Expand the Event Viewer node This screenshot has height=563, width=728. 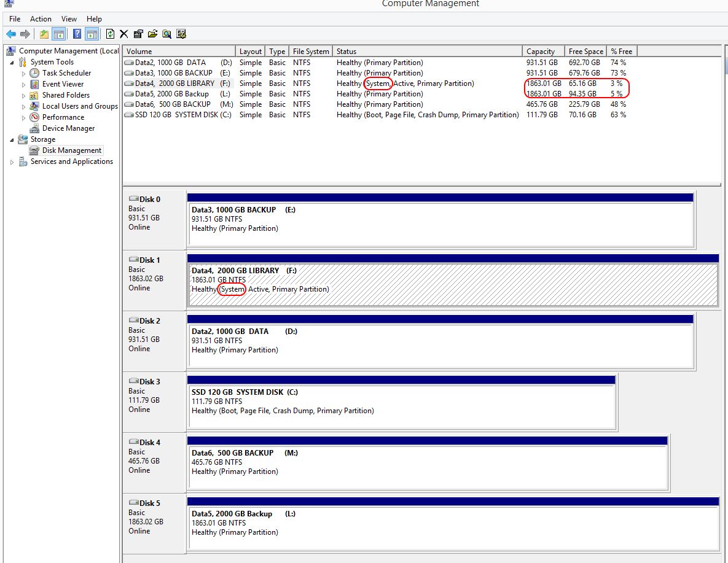coord(23,85)
